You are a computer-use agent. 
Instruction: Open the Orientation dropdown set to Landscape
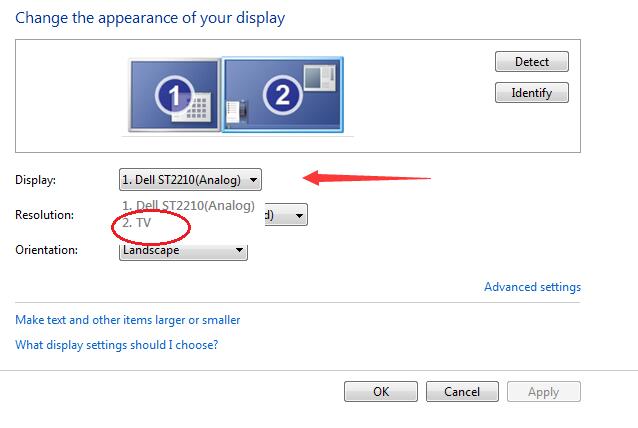183,251
